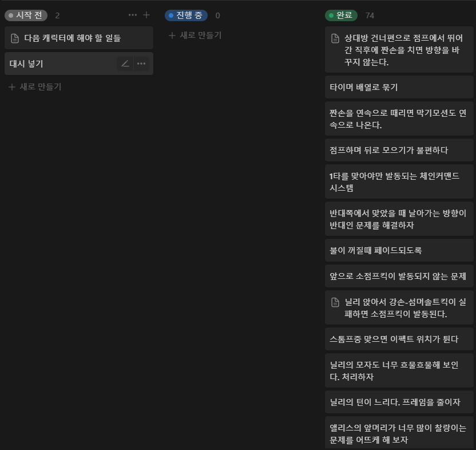
Task: Click the plus icon in 시작 전 header
Action: click(x=146, y=15)
